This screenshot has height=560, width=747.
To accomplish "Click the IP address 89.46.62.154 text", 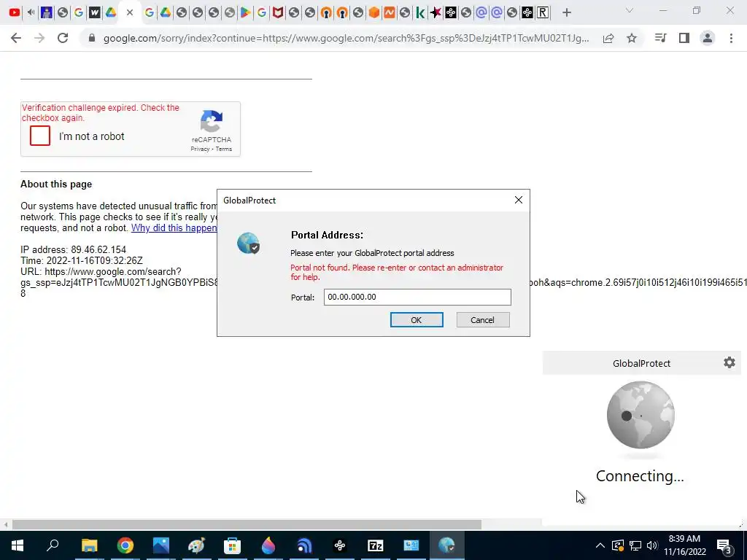I will coord(98,249).
